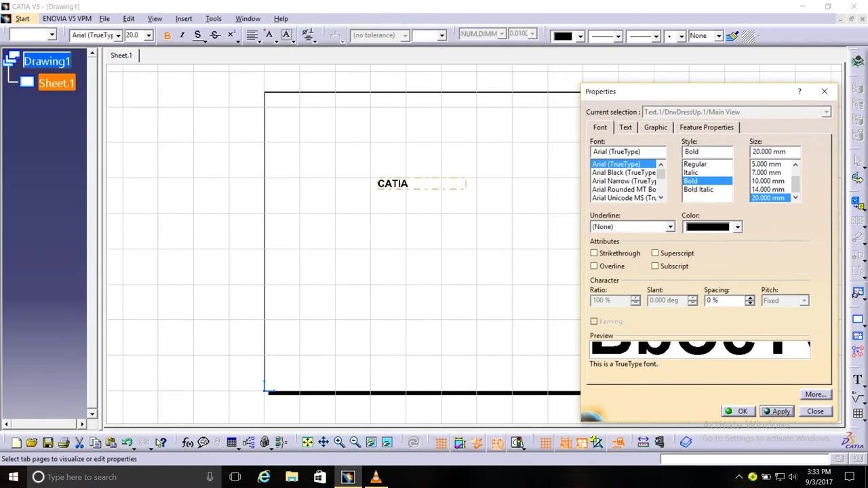Open the font size dropdown in toolbar
The image size is (868, 488).
coord(149,35)
